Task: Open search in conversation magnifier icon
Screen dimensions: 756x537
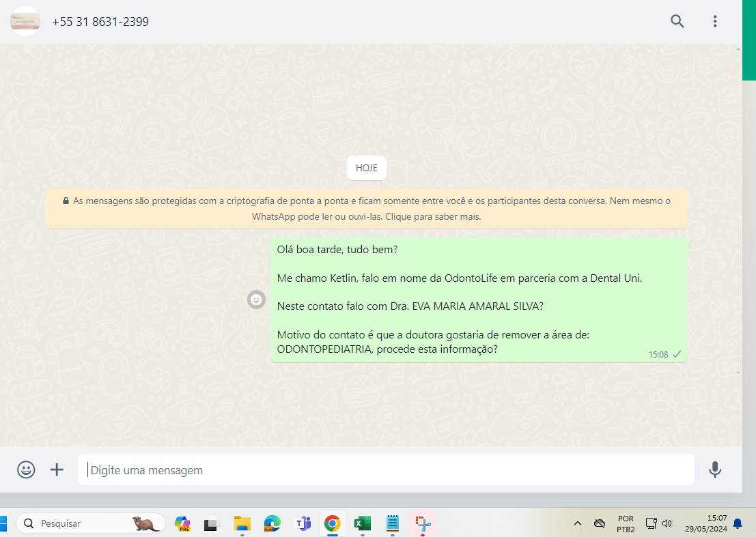Action: tap(677, 21)
